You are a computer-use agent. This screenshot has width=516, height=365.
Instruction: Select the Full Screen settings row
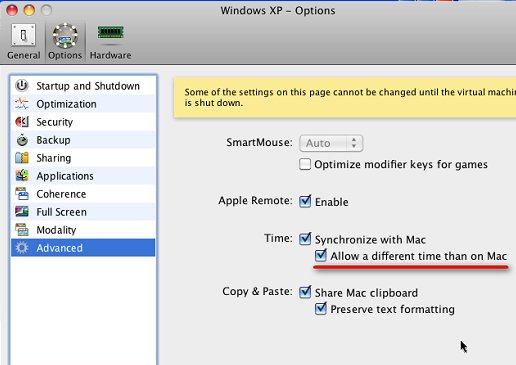(83, 212)
